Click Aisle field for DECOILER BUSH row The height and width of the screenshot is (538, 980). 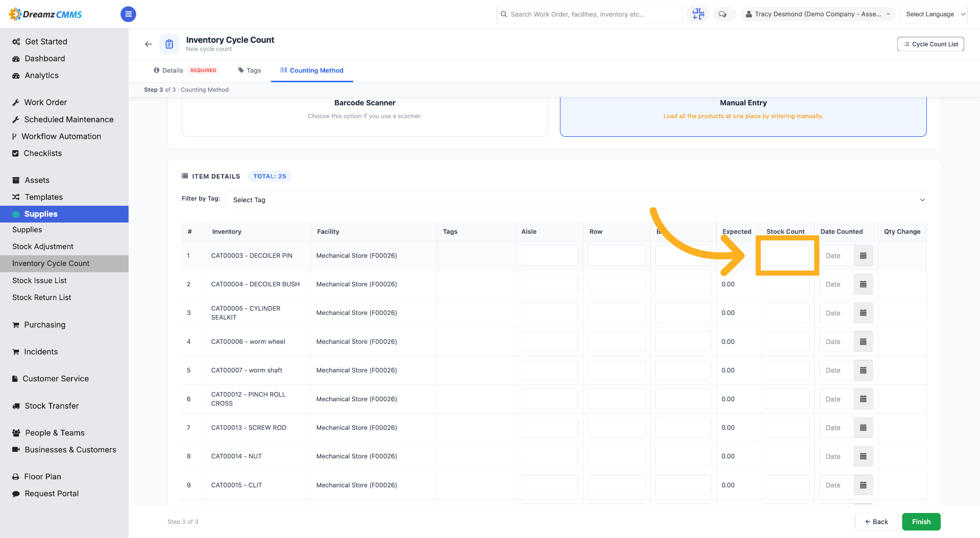point(549,284)
